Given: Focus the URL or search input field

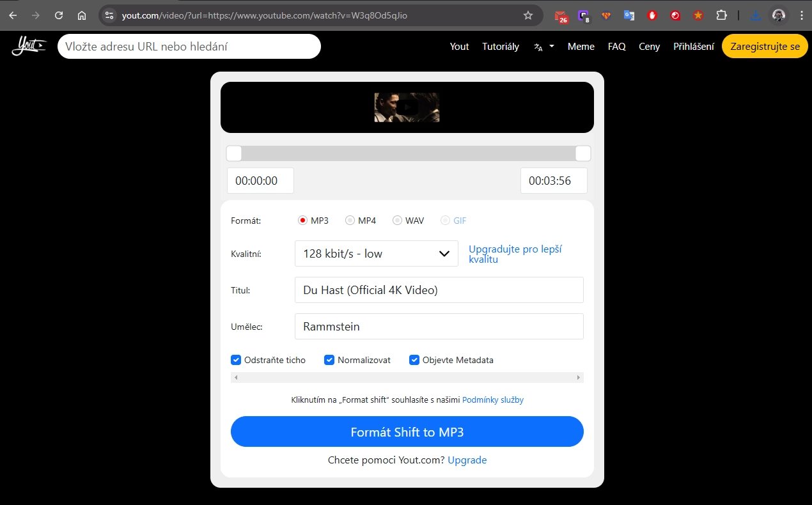Looking at the screenshot, I should coord(189,46).
